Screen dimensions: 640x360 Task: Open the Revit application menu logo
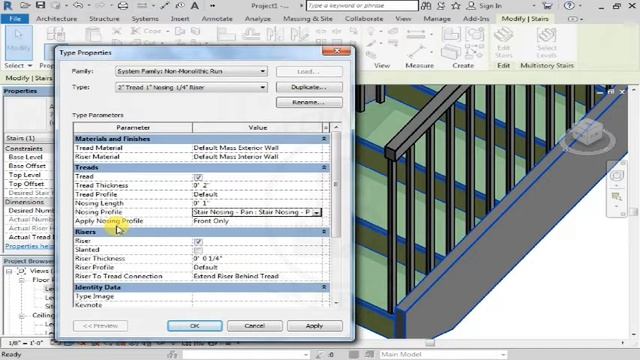tap(7, 6)
